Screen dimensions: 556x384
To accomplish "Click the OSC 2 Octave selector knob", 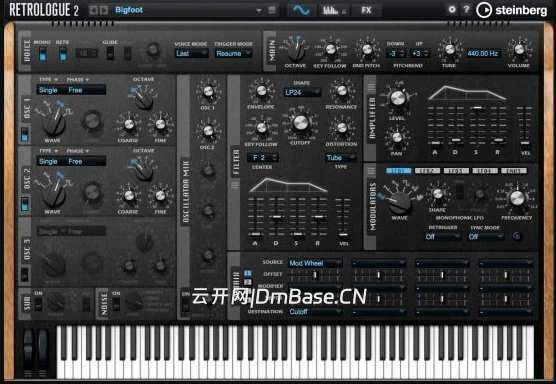I will coord(144,172).
